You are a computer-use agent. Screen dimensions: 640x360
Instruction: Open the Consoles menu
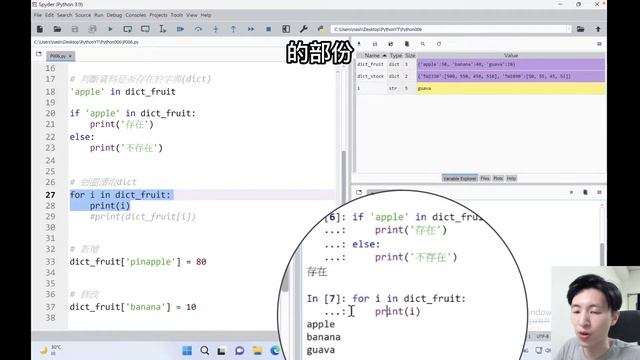click(x=136, y=15)
